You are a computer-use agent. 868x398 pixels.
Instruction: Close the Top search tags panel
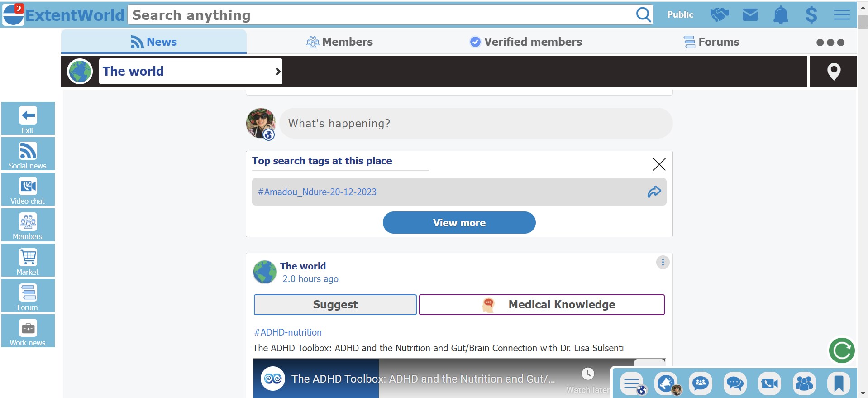(x=659, y=164)
